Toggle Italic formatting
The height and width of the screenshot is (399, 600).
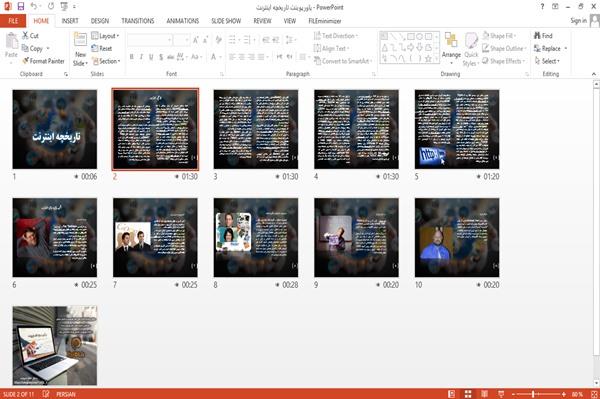tap(141, 57)
